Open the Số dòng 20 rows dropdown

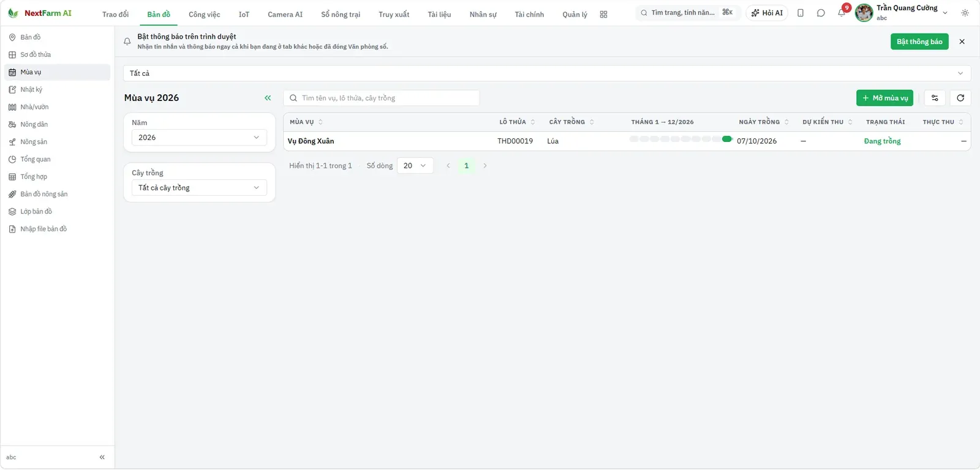tap(415, 166)
